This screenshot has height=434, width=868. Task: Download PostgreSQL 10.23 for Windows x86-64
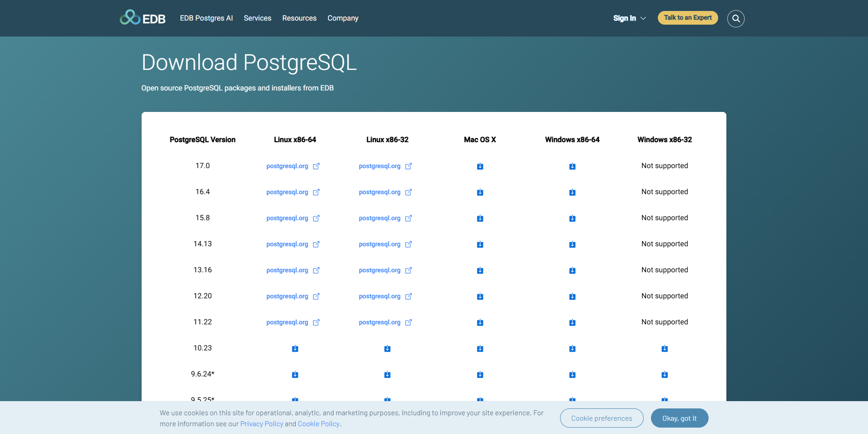(x=572, y=349)
